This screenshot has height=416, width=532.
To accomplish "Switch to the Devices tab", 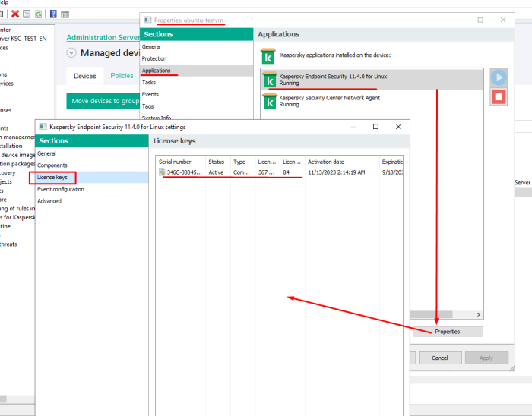I will (85, 76).
